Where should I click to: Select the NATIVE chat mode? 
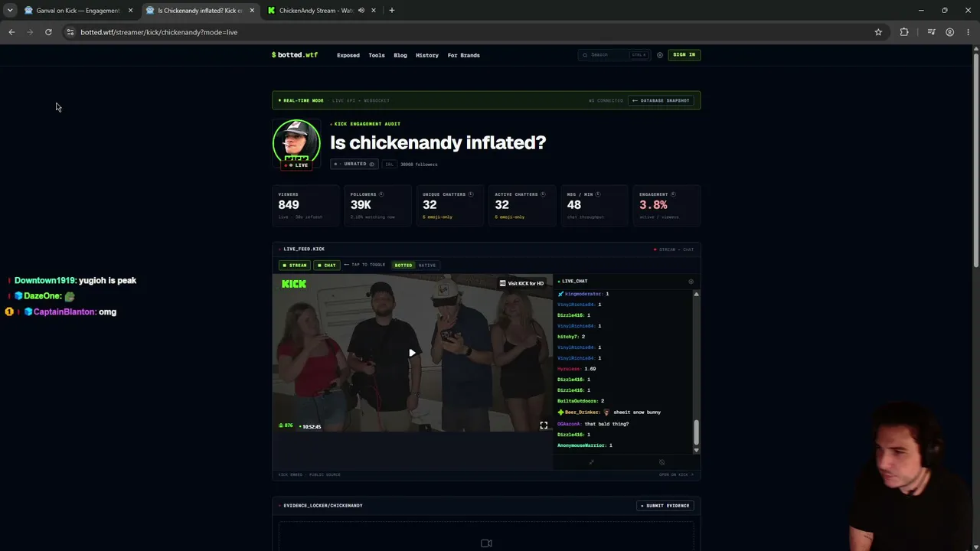(427, 266)
